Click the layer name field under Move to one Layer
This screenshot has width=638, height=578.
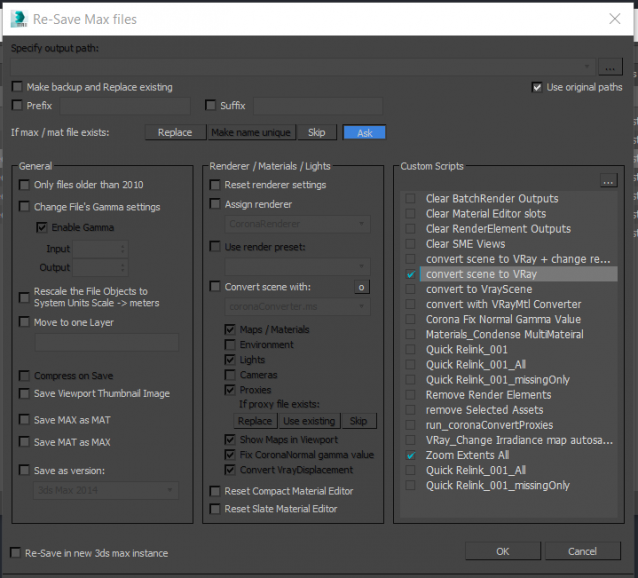(x=107, y=342)
